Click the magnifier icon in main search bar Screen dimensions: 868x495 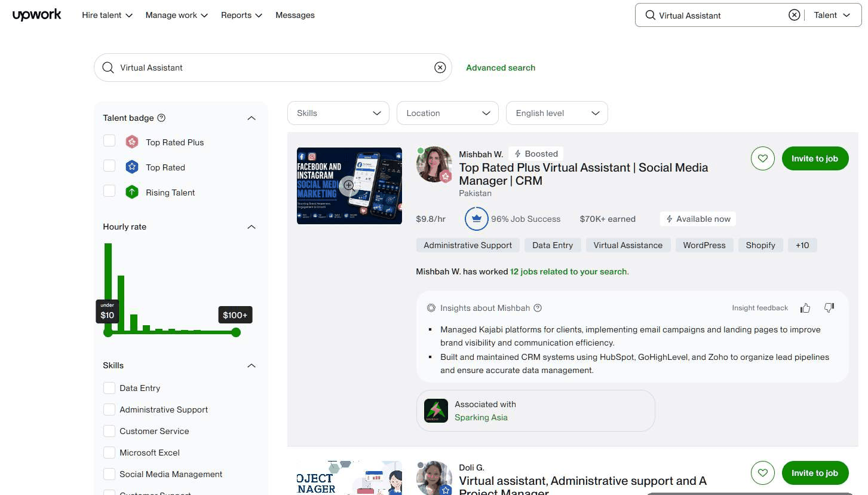click(x=108, y=68)
